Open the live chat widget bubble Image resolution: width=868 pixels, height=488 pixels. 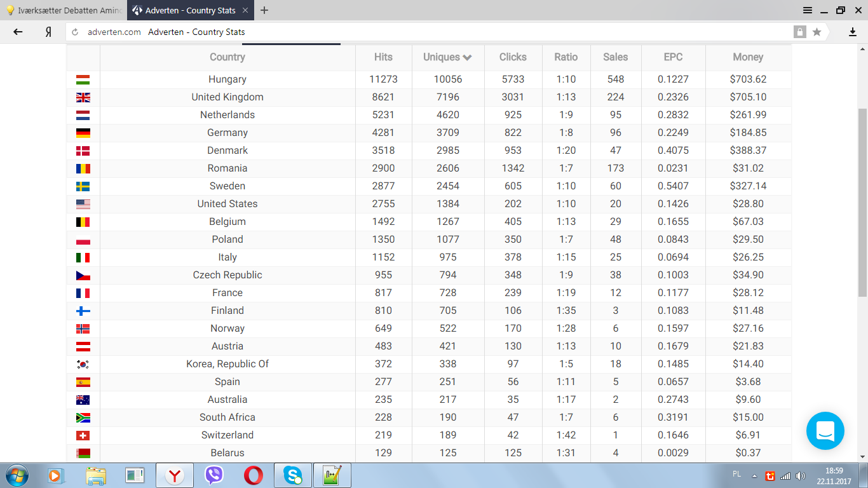825,431
